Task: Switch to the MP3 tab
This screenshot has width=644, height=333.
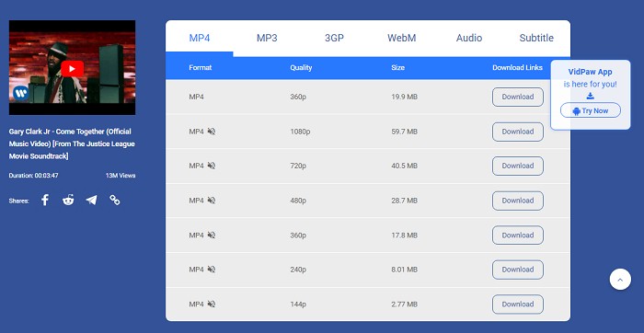Action: tap(267, 39)
